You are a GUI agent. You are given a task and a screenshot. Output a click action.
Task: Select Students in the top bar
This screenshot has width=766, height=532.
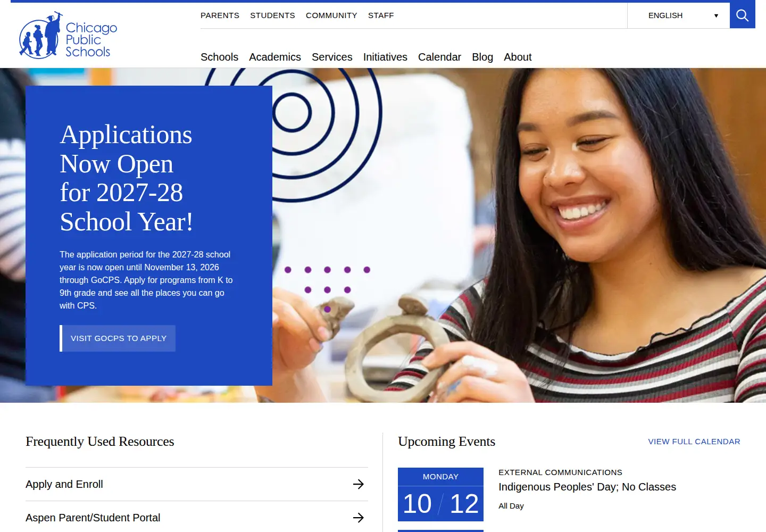click(272, 15)
